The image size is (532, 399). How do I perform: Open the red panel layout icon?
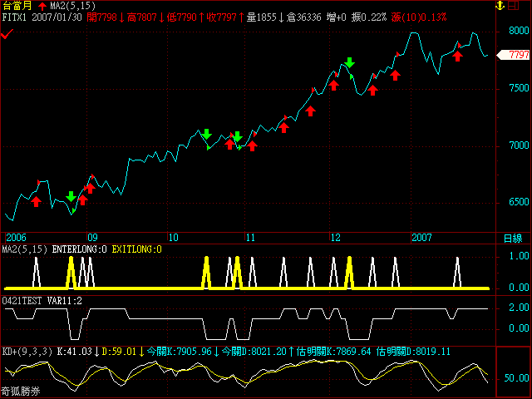pos(513,6)
